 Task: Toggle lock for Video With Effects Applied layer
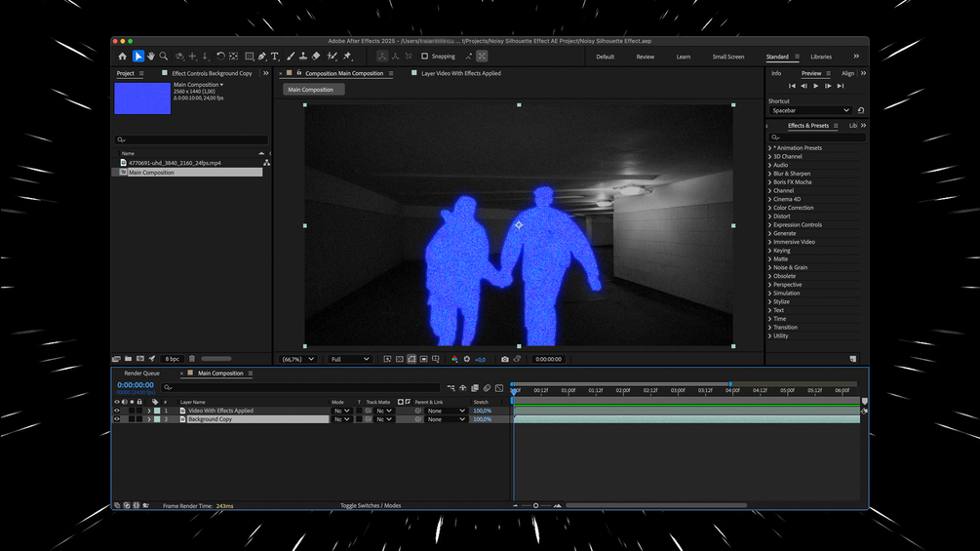139,412
